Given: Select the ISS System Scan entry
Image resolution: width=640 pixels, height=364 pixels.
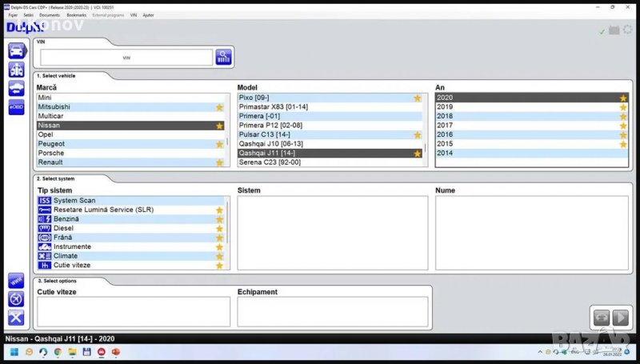Looking at the screenshot, I should [x=69, y=200].
